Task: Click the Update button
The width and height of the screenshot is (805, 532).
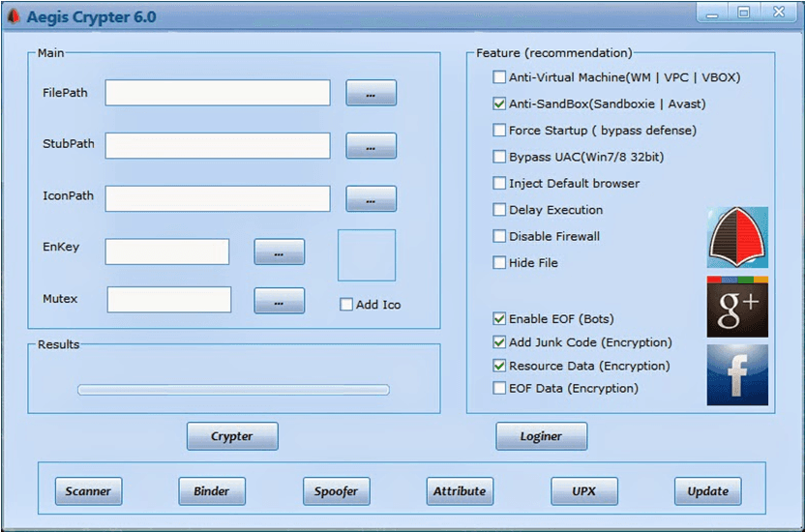Action: 708,491
